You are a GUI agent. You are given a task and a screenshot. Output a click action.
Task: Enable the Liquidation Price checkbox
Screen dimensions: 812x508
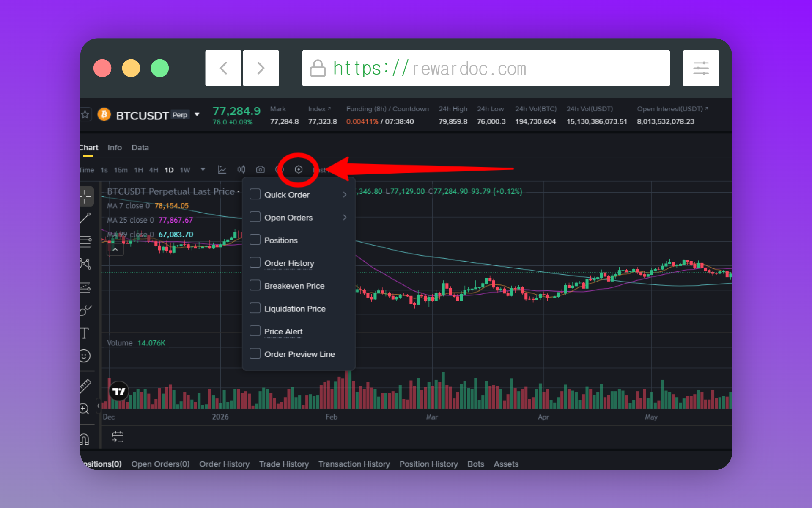click(x=255, y=308)
